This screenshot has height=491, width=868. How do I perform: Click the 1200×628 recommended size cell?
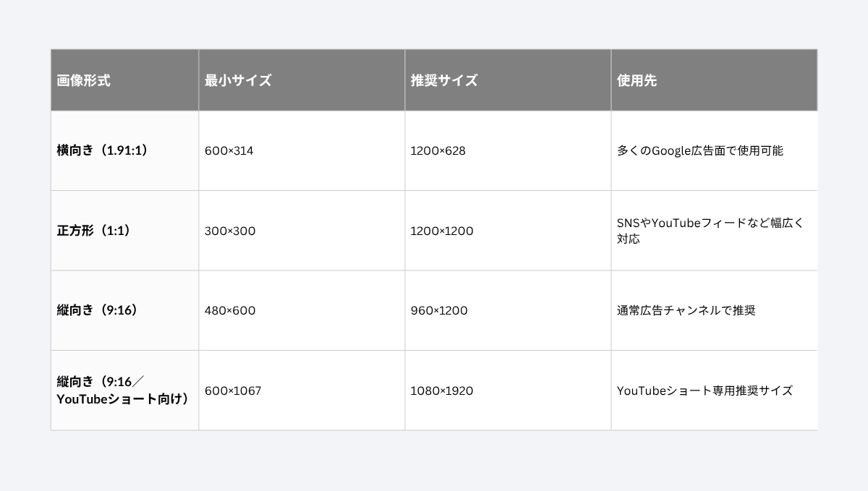508,150
